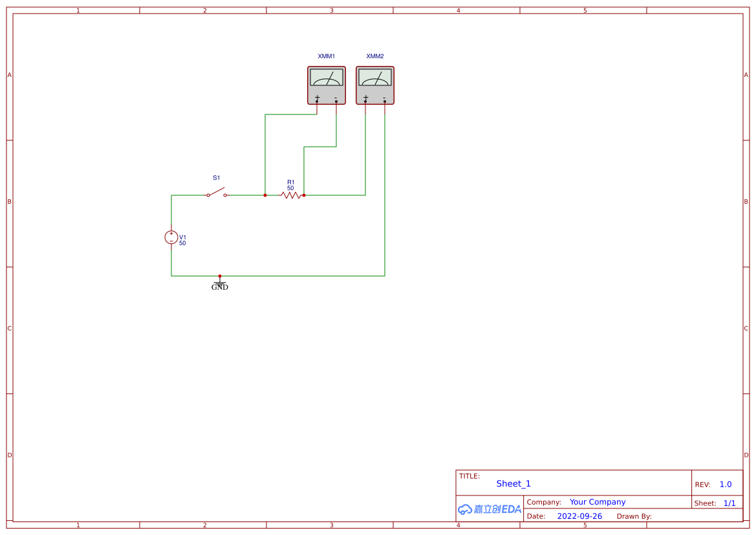The width and height of the screenshot is (756, 535).
Task: Click the 嘉立创EDA logo in the title block
Action: pyautogui.click(x=490, y=509)
